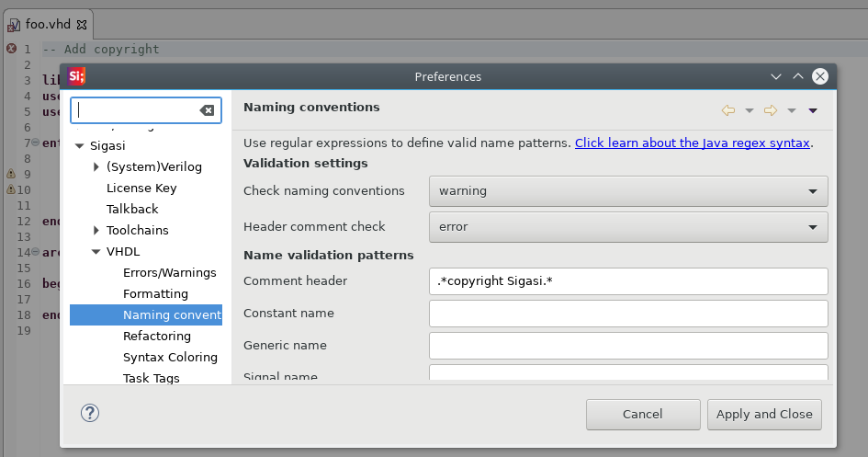Image resolution: width=868 pixels, height=457 pixels.
Task: Open Syntax Coloring preference page
Action: pos(170,357)
